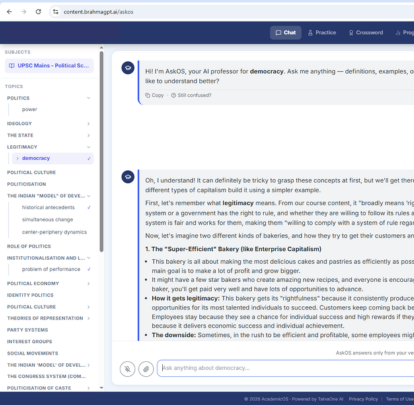
Task: Click the AskOS avatar icon beside second reply
Action: click(128, 177)
